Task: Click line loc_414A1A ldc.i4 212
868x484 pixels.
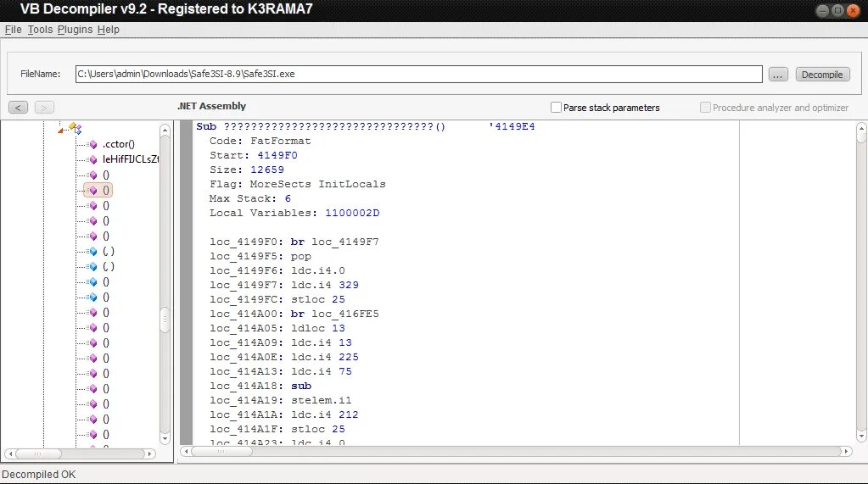Action: (284, 414)
